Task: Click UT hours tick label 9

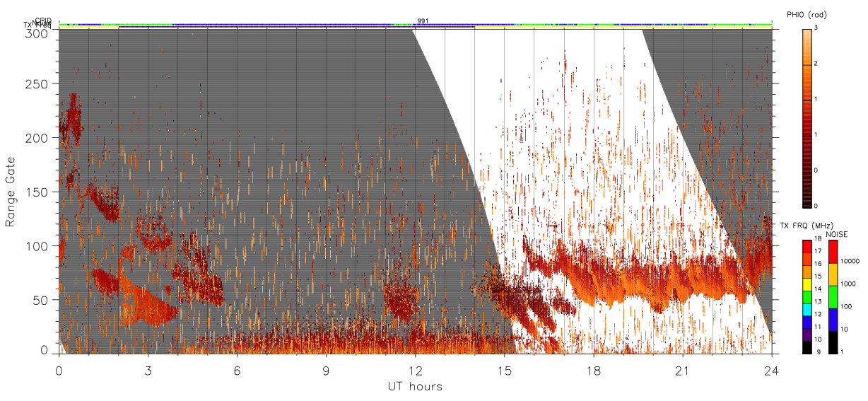Action: 326,370
